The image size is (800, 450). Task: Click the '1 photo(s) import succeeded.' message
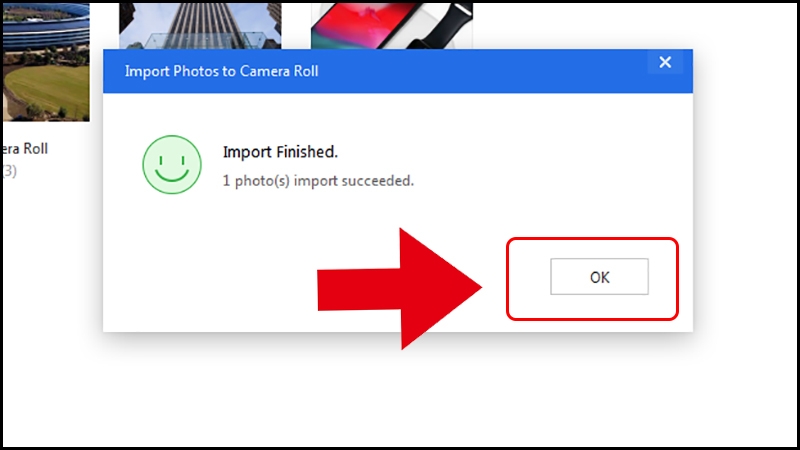(x=318, y=181)
